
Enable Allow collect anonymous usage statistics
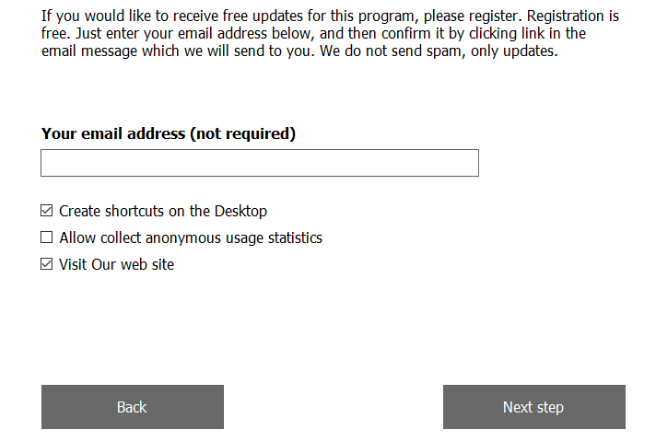coord(47,238)
